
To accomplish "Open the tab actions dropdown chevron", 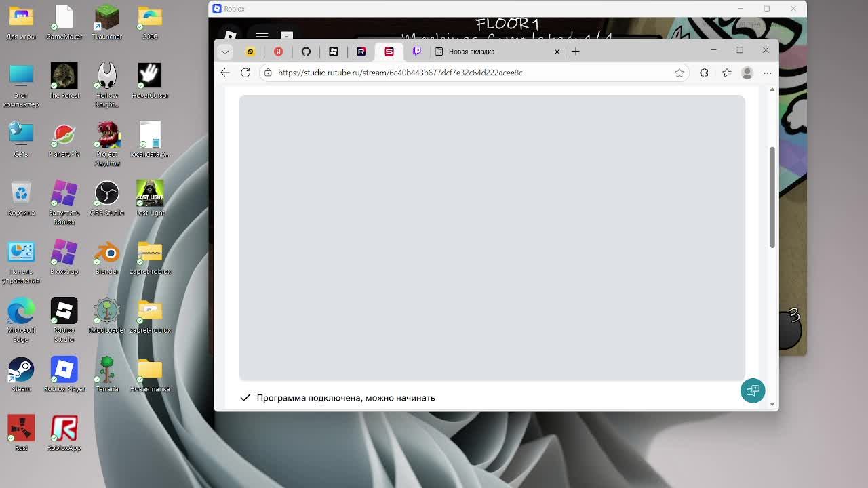I will (x=225, y=52).
